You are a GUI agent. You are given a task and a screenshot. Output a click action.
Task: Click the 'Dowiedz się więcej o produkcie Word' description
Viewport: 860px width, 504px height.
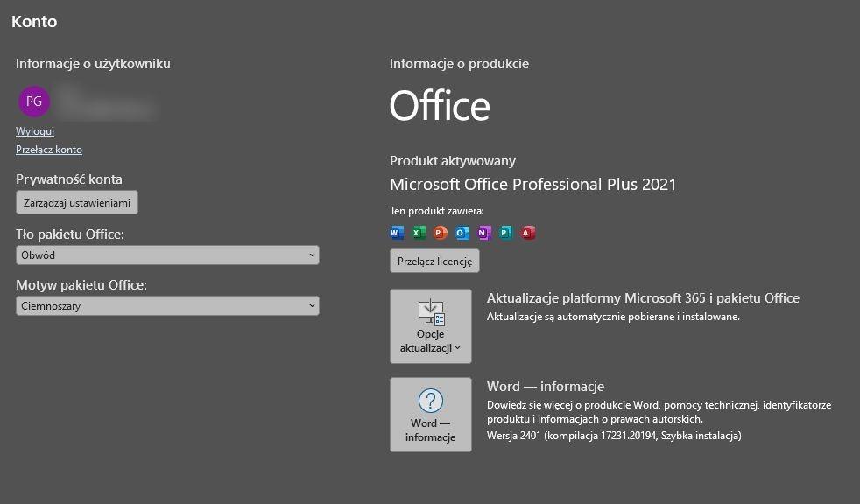(x=659, y=412)
